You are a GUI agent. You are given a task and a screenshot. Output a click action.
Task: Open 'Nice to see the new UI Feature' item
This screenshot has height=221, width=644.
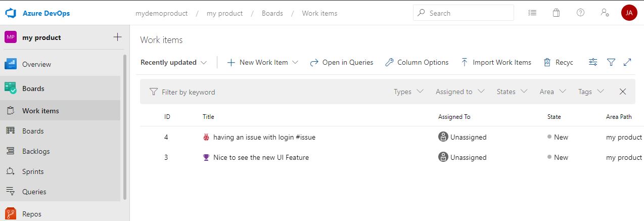click(261, 157)
